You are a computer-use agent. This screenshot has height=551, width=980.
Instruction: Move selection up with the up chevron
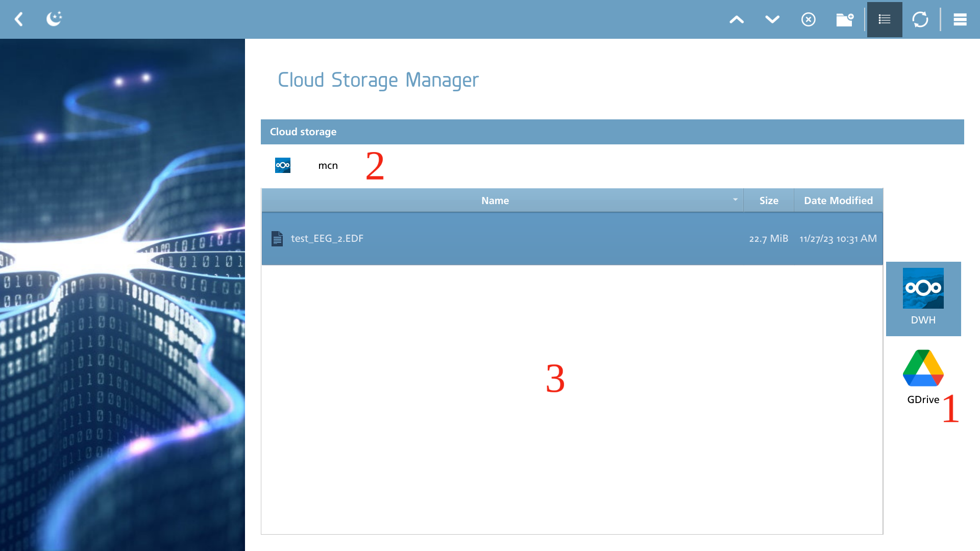click(x=737, y=19)
